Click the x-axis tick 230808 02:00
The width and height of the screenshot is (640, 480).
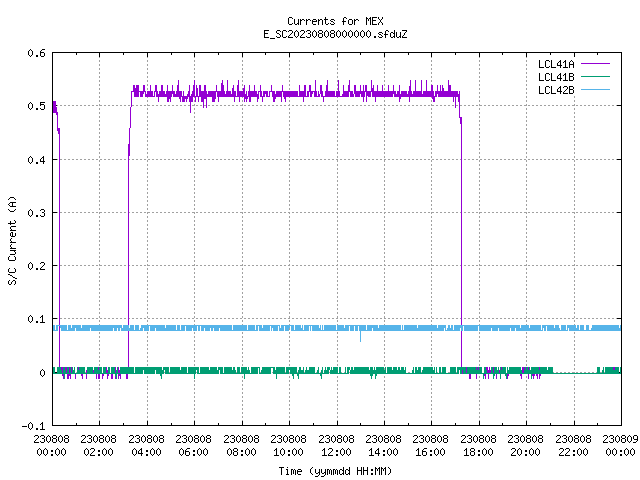98,446
